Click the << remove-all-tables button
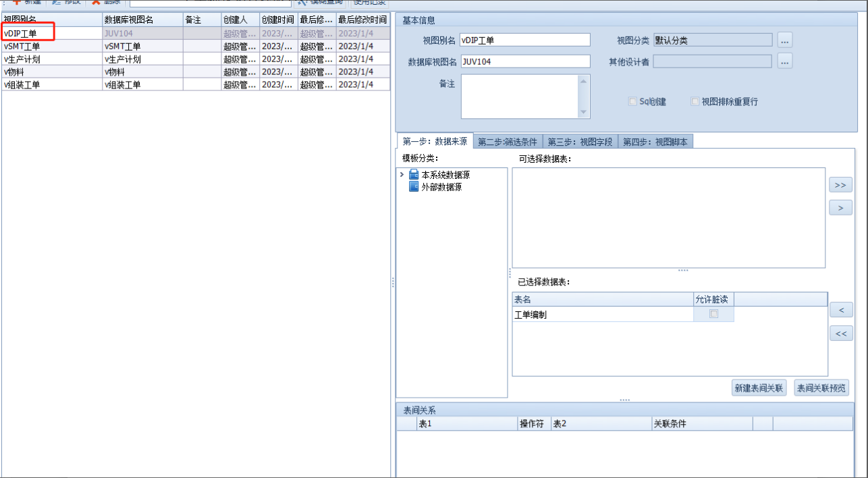The height and width of the screenshot is (478, 868). [840, 334]
